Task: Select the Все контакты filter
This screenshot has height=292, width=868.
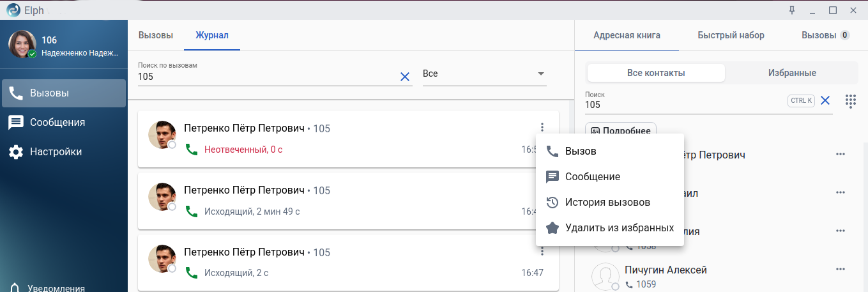Action: pyautogui.click(x=656, y=73)
